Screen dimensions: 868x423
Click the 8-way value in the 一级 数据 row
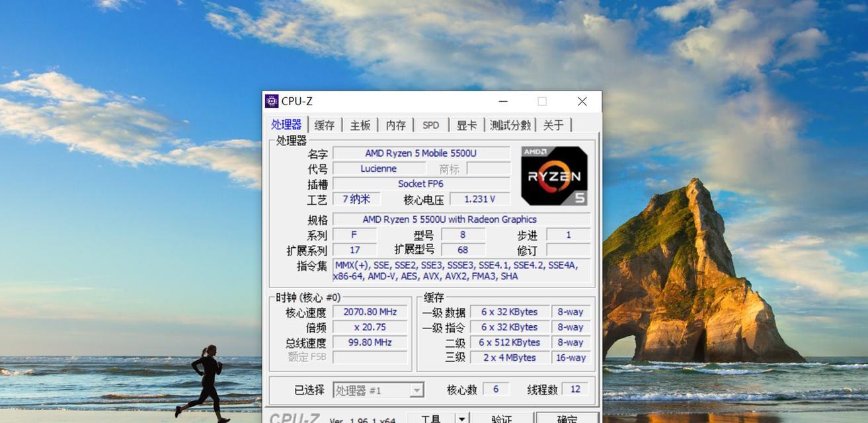[x=571, y=312]
